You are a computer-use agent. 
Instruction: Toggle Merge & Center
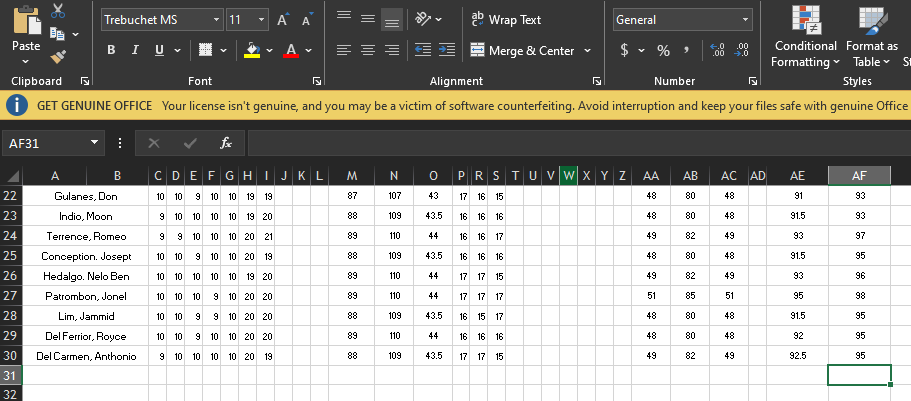(522, 51)
